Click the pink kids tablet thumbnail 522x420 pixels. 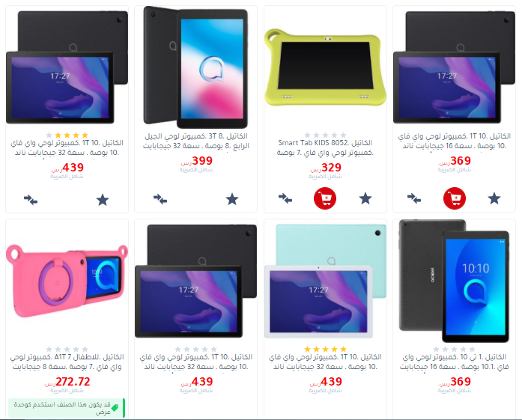pos(67,281)
